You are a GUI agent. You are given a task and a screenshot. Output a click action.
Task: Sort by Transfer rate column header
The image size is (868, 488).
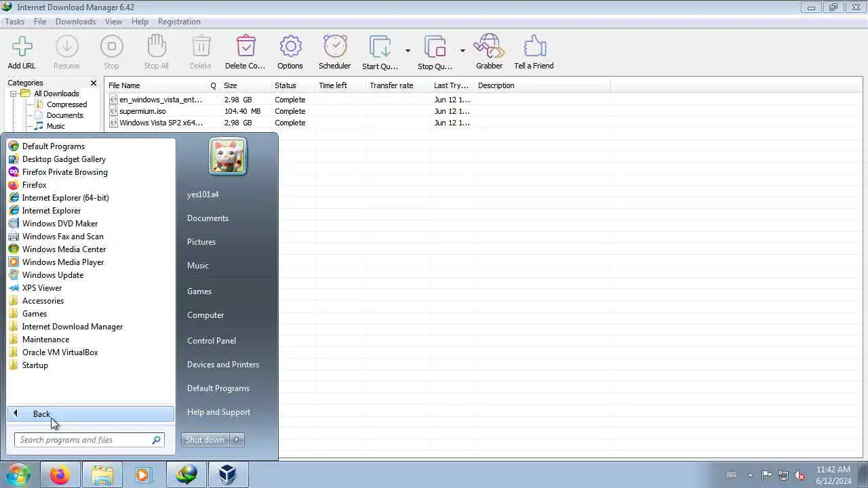pyautogui.click(x=397, y=85)
